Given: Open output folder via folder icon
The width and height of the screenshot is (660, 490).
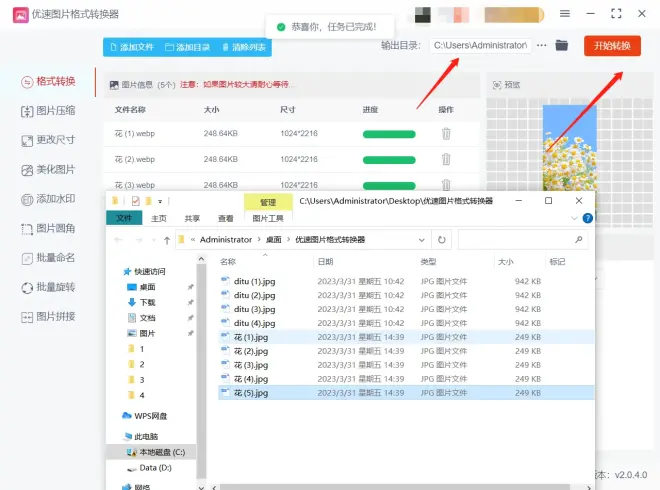Looking at the screenshot, I should click(x=562, y=45).
